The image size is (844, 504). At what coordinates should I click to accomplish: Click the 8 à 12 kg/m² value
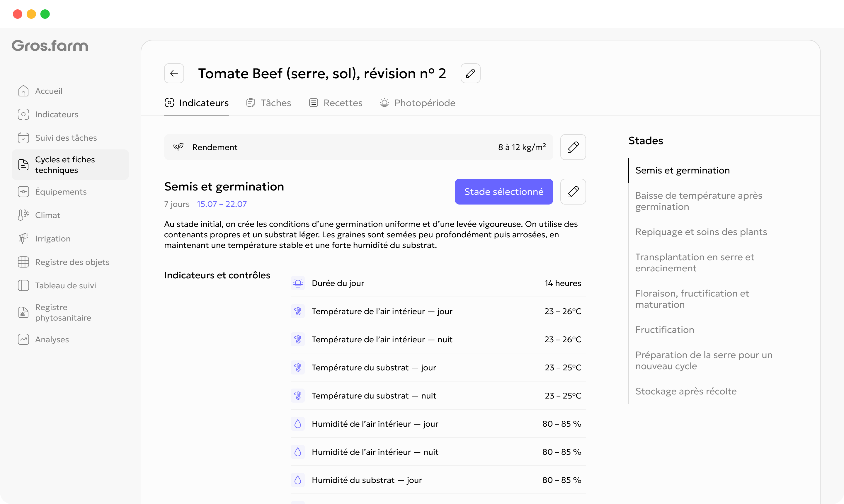522,147
